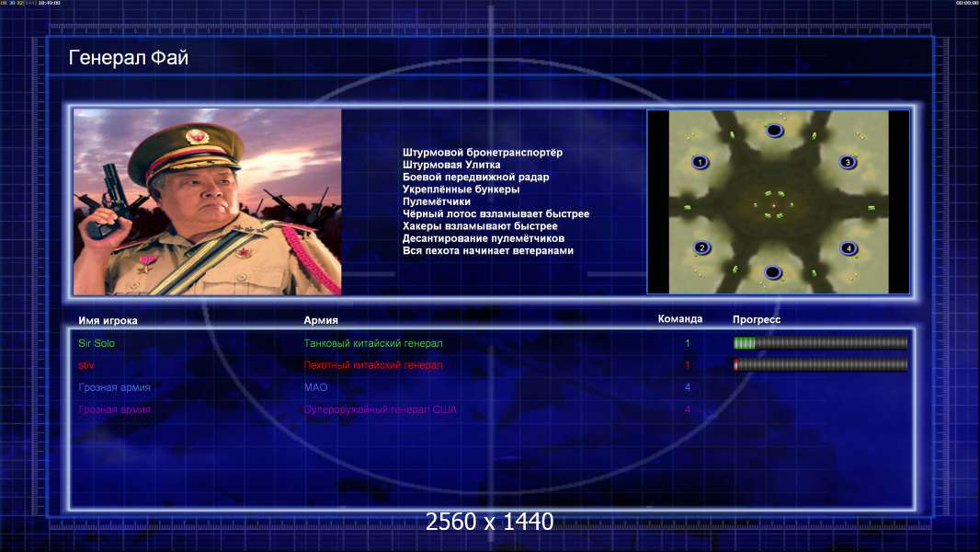
Task: Click team number for Sir Solo
Action: pos(688,343)
